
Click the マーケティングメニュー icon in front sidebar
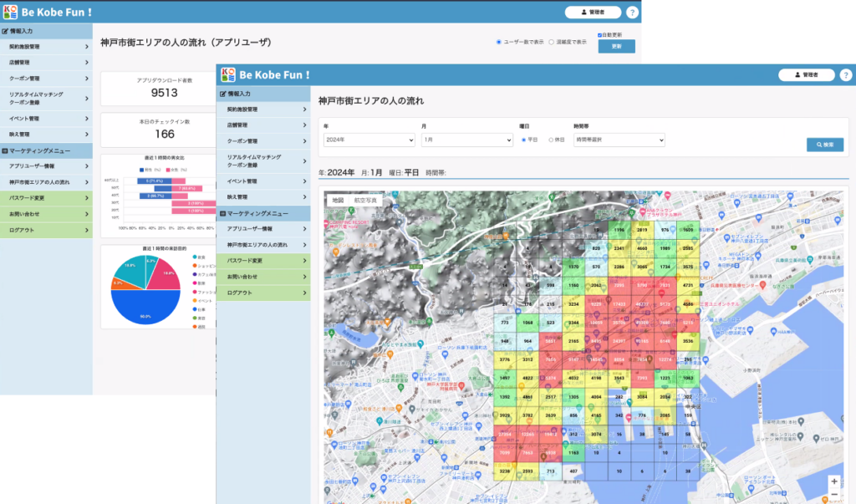pos(222,213)
